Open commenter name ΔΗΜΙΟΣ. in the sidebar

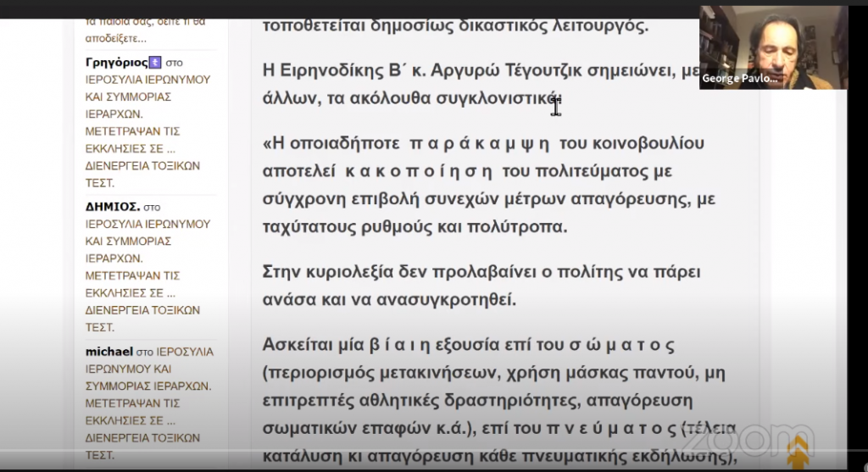[113, 207]
